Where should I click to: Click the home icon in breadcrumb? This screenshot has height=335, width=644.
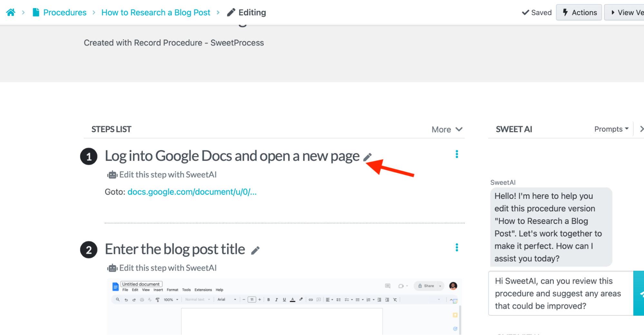(11, 13)
